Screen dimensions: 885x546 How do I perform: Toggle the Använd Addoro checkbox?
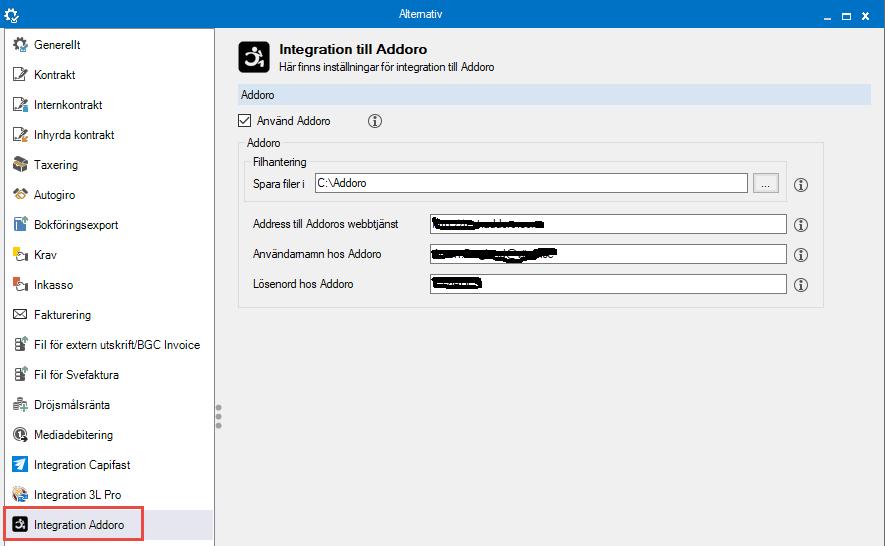[x=244, y=120]
